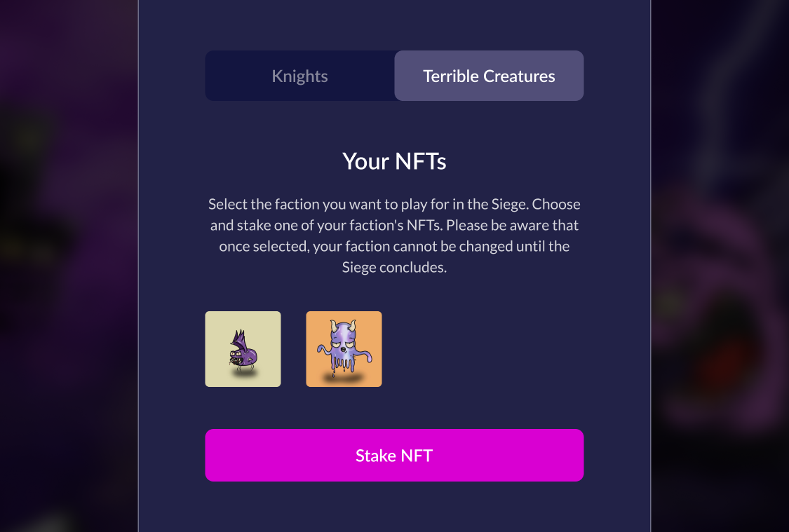Click the Your NFTs heading

394,161
